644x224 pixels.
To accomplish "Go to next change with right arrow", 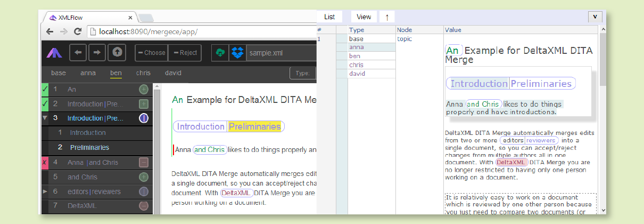I will point(97,52).
